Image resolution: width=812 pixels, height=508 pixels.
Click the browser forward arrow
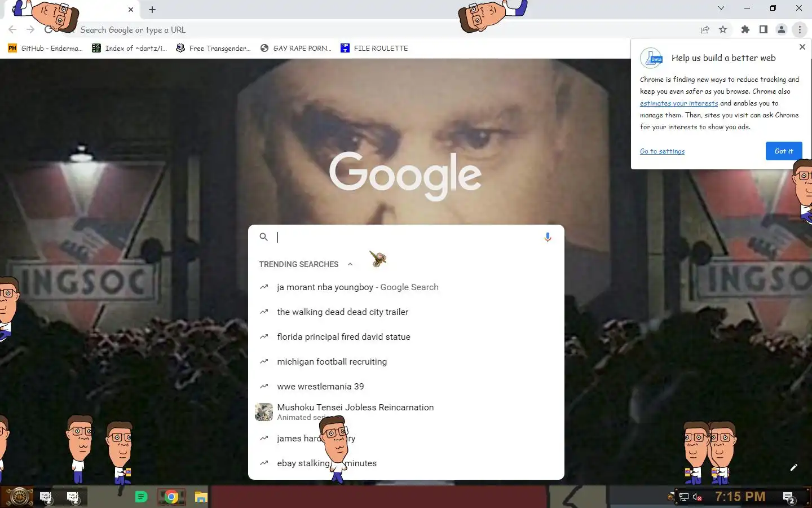[x=30, y=29]
